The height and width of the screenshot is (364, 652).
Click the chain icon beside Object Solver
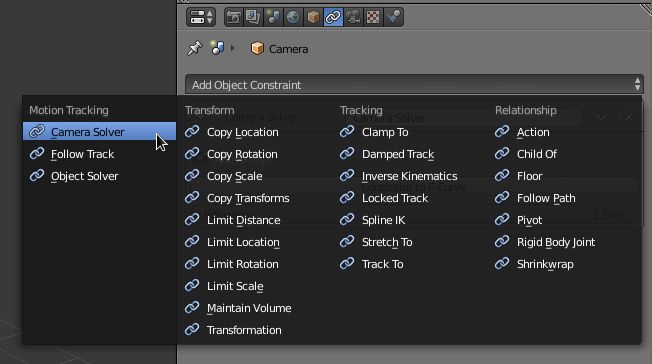point(37,176)
